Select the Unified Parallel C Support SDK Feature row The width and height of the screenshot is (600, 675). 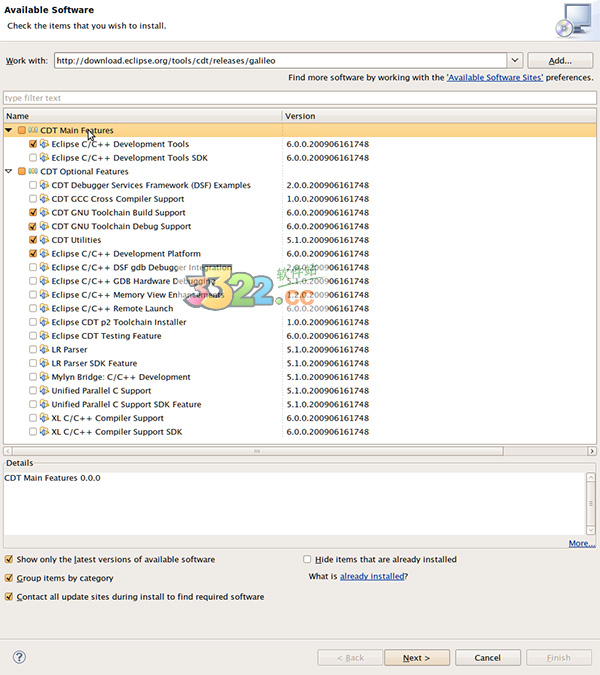pyautogui.click(x=300, y=404)
